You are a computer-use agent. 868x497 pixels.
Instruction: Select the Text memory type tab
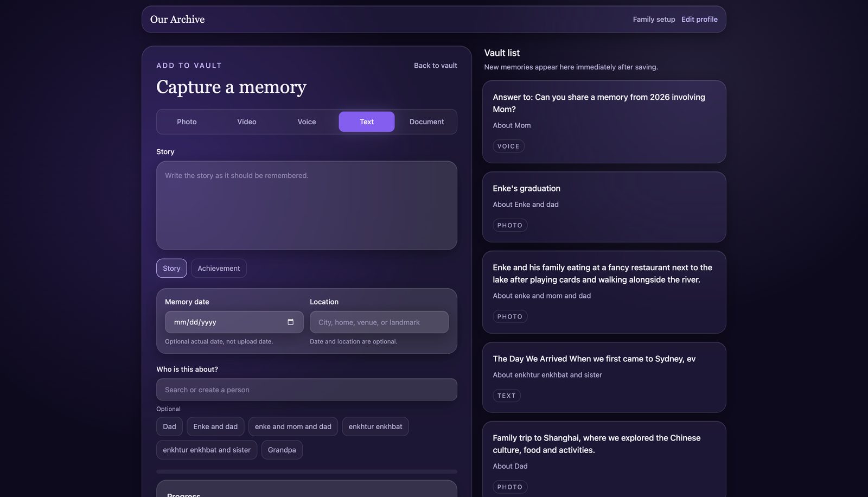tap(367, 122)
